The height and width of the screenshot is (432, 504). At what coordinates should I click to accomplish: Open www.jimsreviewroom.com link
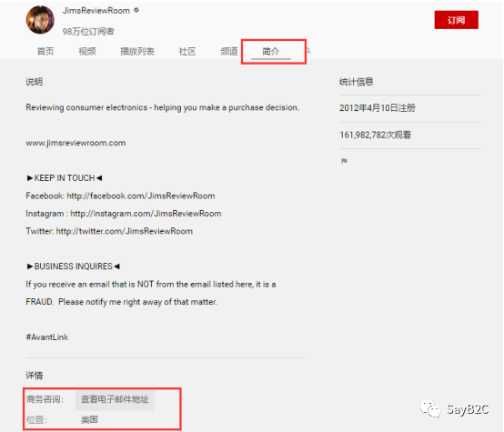tap(76, 143)
